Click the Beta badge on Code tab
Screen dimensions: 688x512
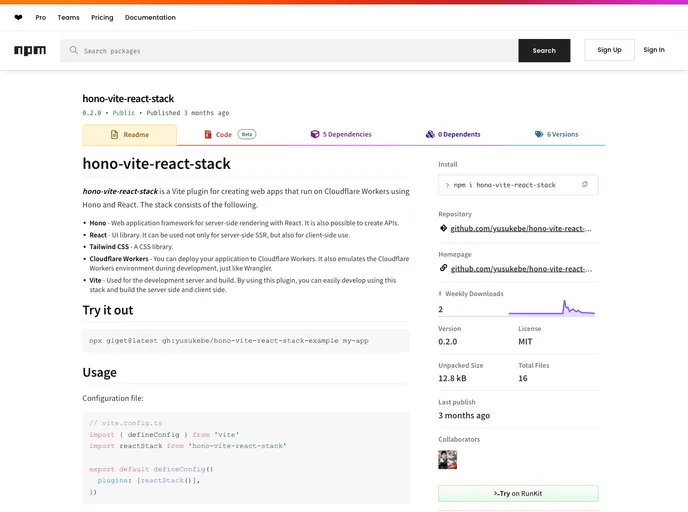click(247, 134)
